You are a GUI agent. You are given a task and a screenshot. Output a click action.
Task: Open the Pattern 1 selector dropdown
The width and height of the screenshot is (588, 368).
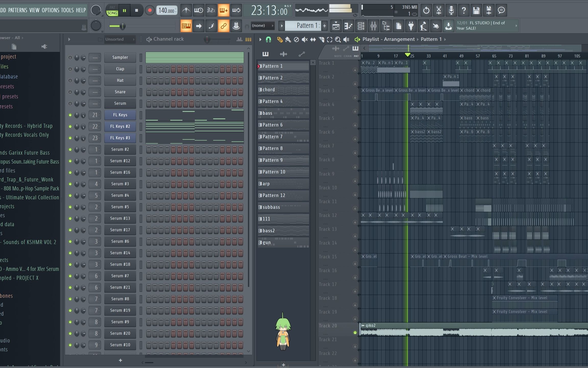303,26
